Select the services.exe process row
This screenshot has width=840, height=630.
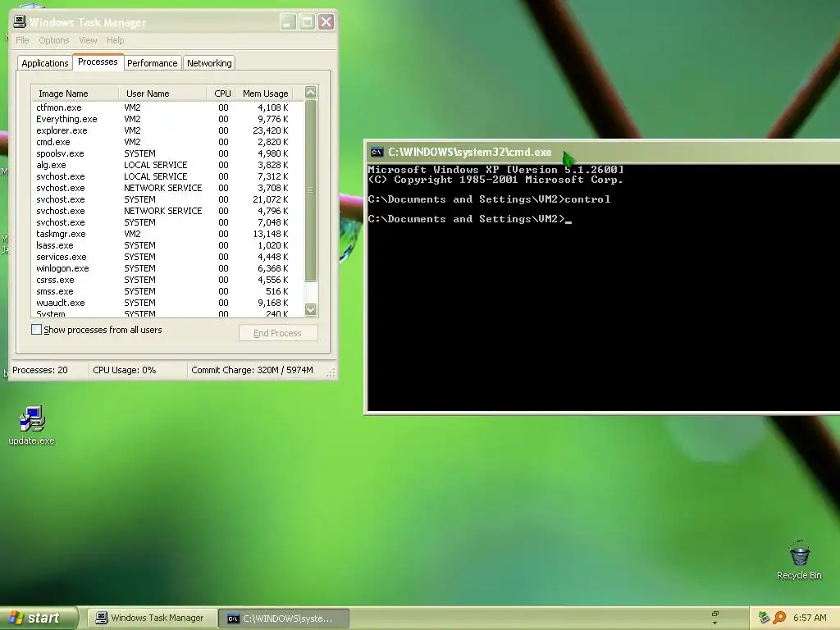pos(167,257)
